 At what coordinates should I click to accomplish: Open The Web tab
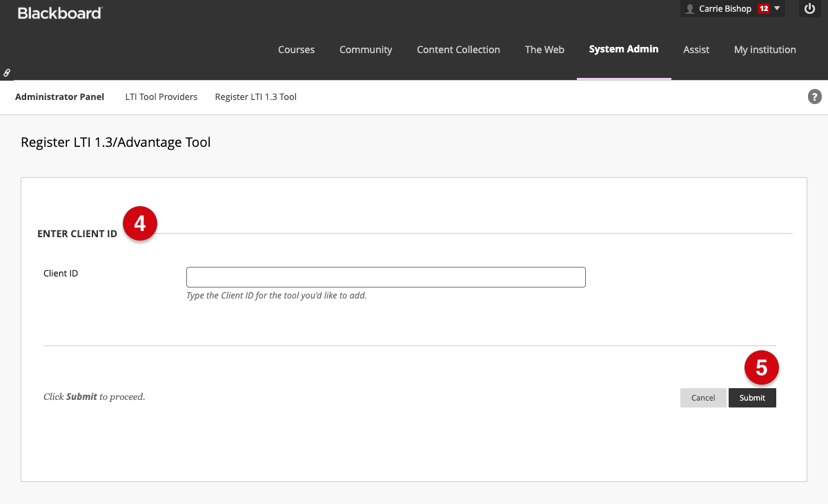(x=544, y=50)
